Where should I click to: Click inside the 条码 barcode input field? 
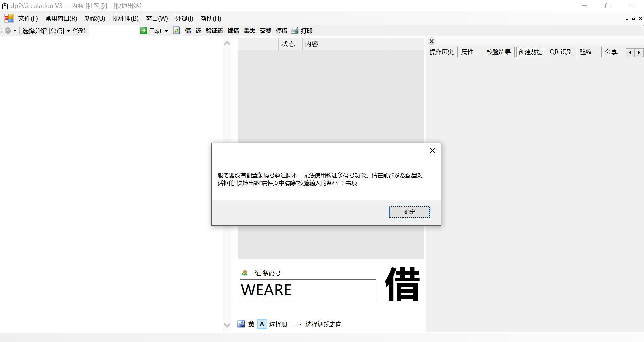(x=114, y=31)
